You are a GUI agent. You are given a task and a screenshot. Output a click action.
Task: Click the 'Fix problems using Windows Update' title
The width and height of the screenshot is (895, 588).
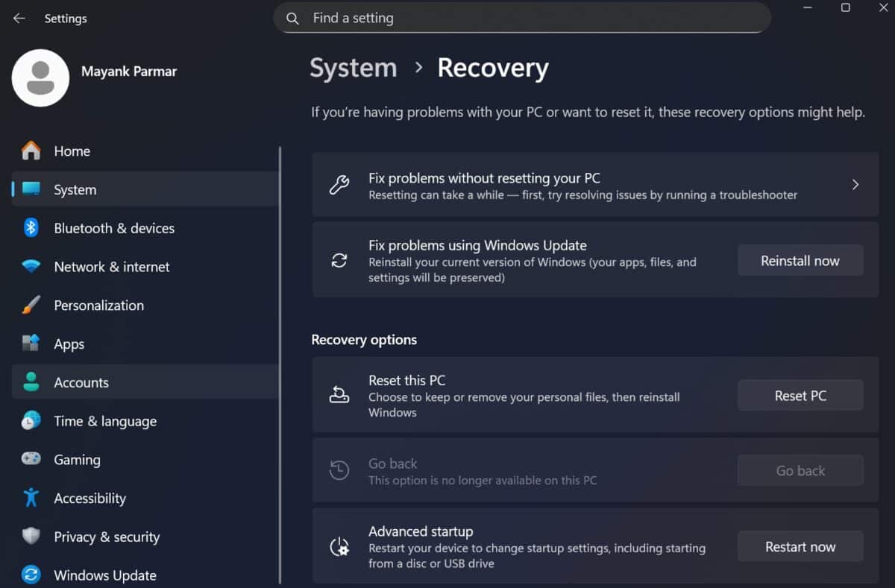[477, 245]
